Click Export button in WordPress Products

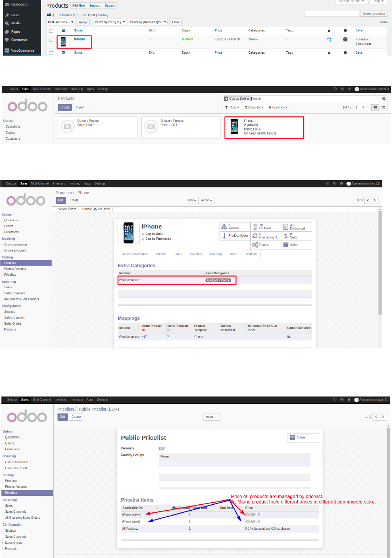[110, 6]
